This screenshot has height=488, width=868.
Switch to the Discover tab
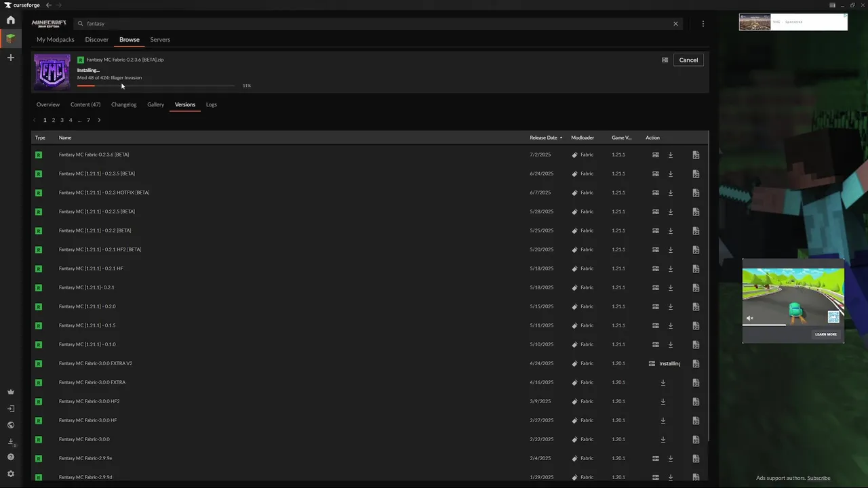point(97,39)
